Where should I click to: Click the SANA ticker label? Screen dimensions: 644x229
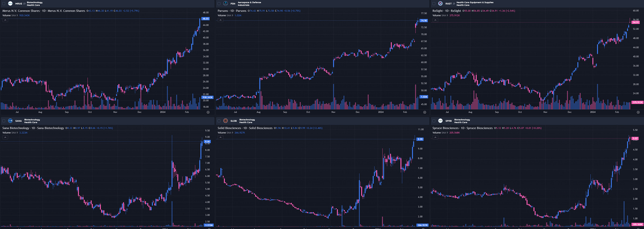19,121
